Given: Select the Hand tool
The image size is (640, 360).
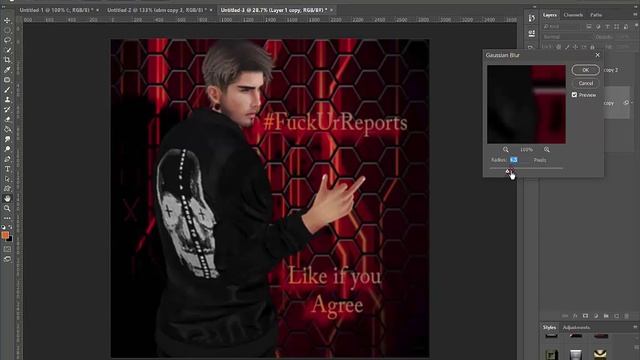Looking at the screenshot, I should pyautogui.click(x=7, y=198).
